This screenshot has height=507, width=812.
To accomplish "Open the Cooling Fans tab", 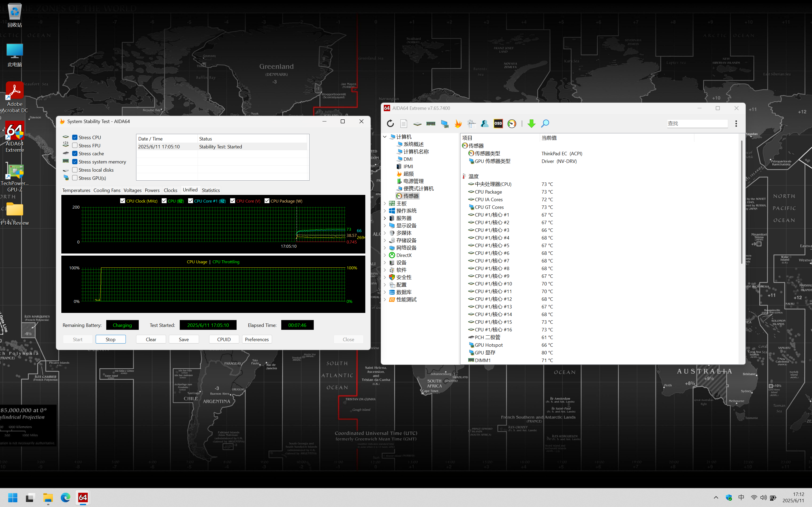I will pyautogui.click(x=107, y=190).
